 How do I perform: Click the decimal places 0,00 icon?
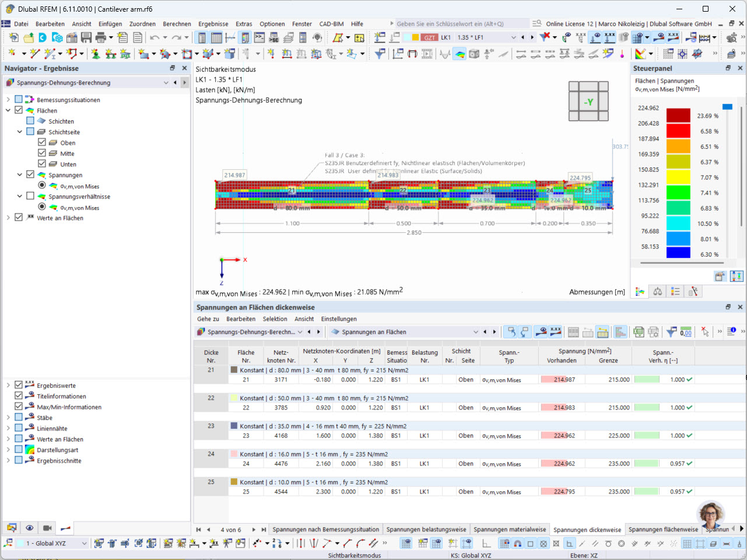pyautogui.click(x=686, y=332)
